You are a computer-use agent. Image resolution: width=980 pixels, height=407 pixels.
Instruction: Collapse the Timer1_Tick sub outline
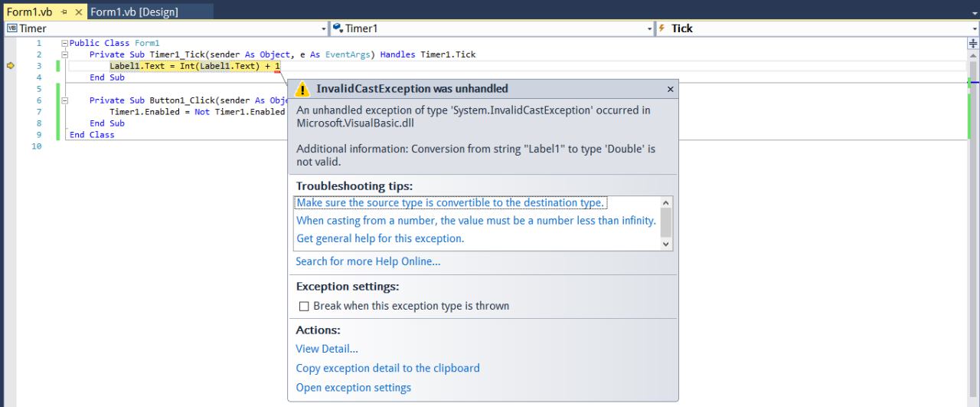pos(65,55)
